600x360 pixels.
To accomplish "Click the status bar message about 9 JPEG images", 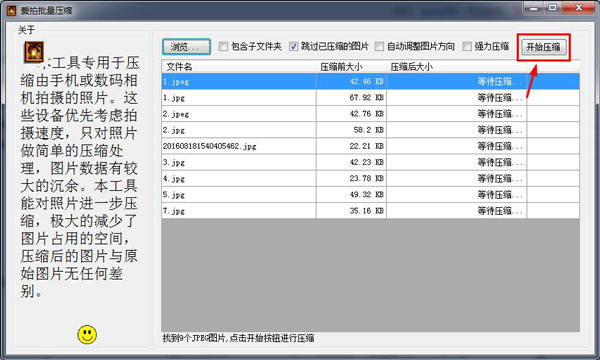I will pyautogui.click(x=238, y=338).
